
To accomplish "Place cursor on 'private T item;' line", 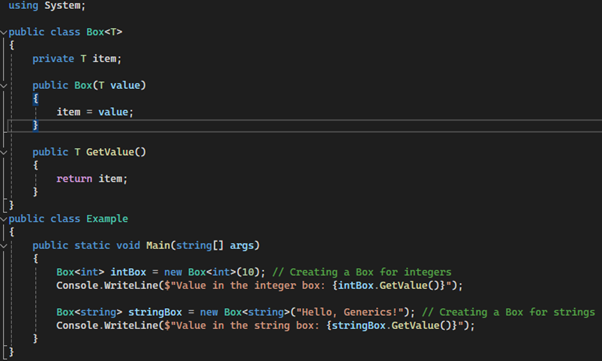I will click(x=77, y=59).
